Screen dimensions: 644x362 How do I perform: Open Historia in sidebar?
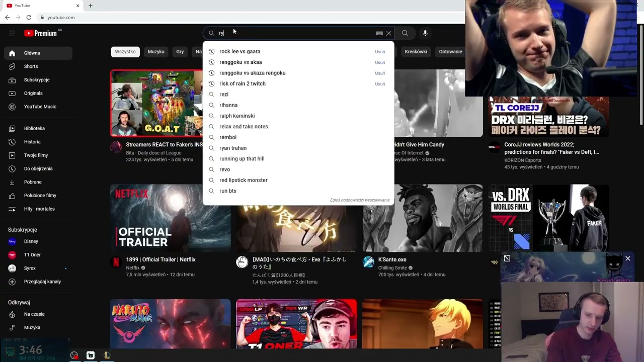pyautogui.click(x=38, y=142)
